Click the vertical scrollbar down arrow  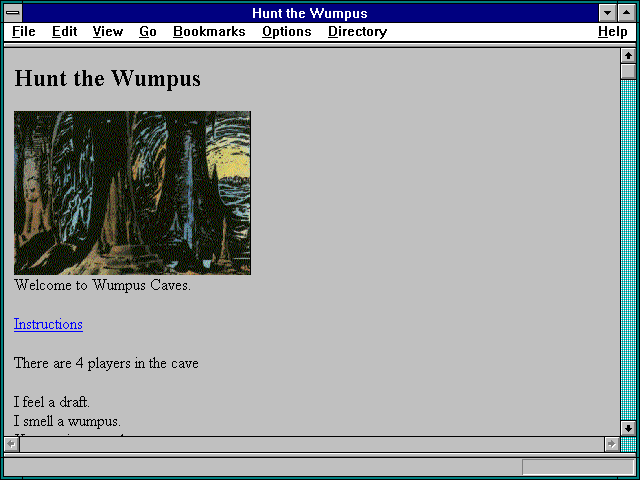pyautogui.click(x=628, y=428)
